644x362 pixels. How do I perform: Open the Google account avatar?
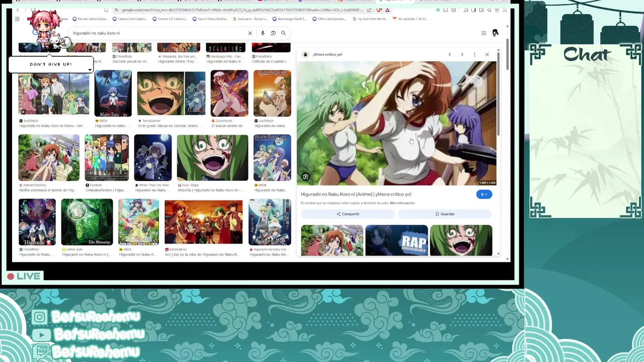click(495, 33)
